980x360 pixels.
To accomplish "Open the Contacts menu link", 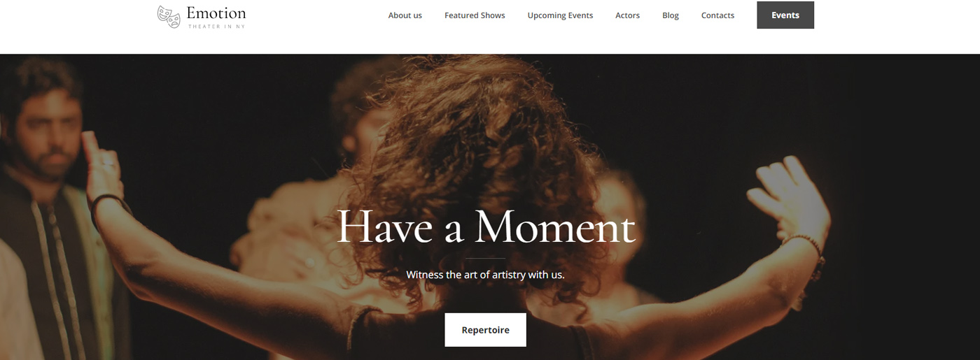I will click(x=717, y=15).
